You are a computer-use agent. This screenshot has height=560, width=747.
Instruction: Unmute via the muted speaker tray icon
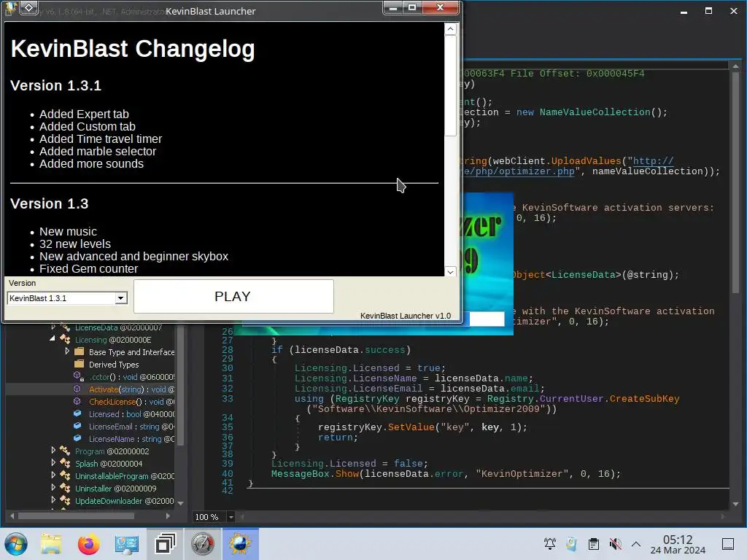click(616, 544)
